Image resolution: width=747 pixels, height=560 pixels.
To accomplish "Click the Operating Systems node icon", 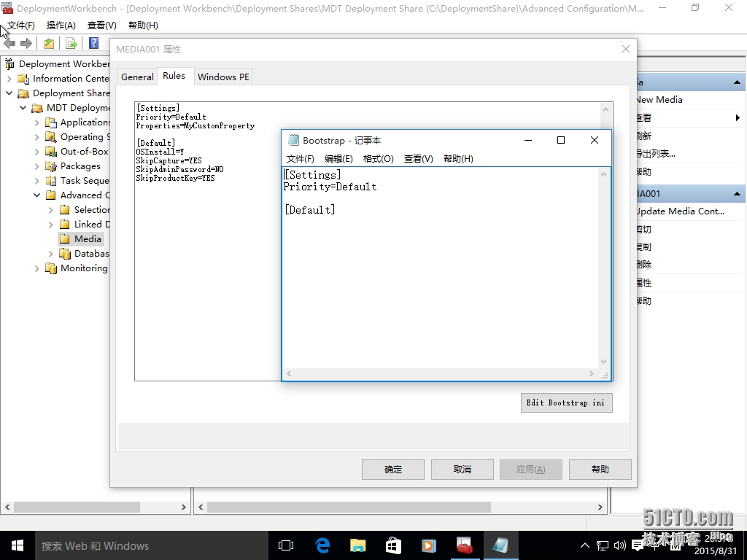I will pos(51,137).
